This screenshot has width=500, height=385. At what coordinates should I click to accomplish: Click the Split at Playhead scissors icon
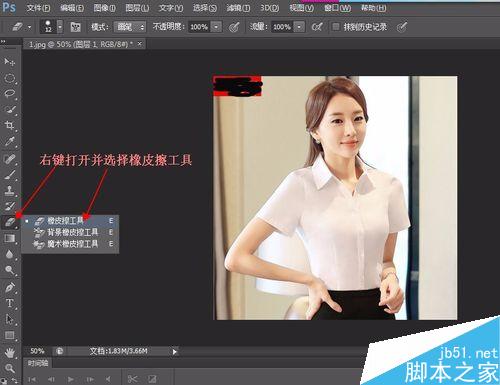click(132, 379)
